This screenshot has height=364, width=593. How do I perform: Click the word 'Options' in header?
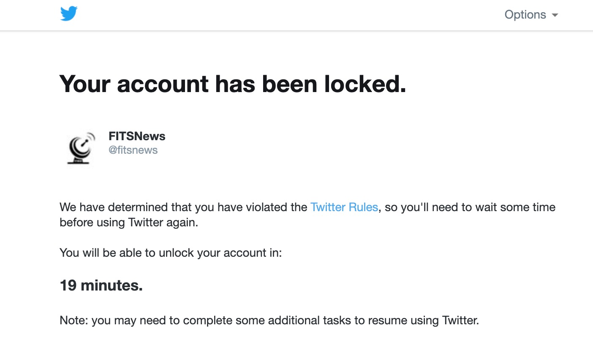525,15
